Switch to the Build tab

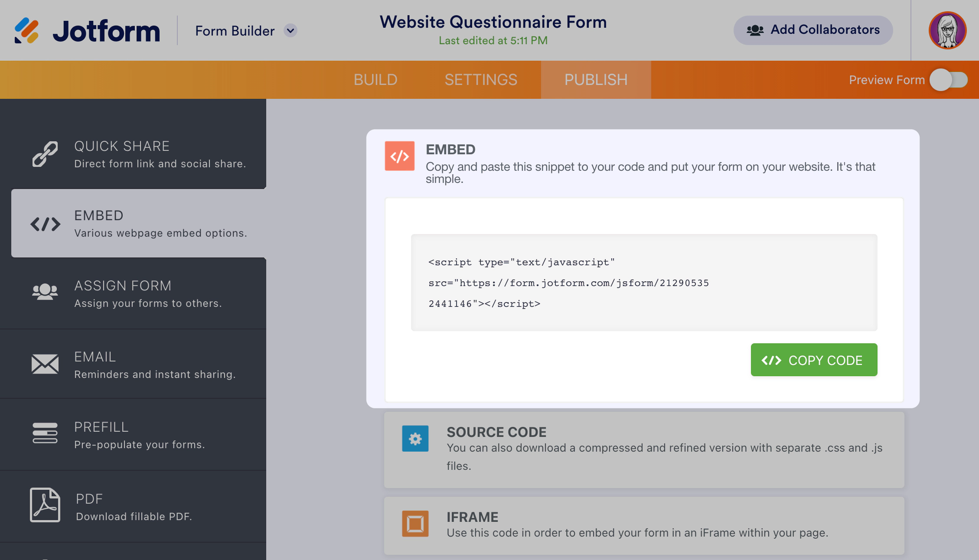pyautogui.click(x=375, y=80)
